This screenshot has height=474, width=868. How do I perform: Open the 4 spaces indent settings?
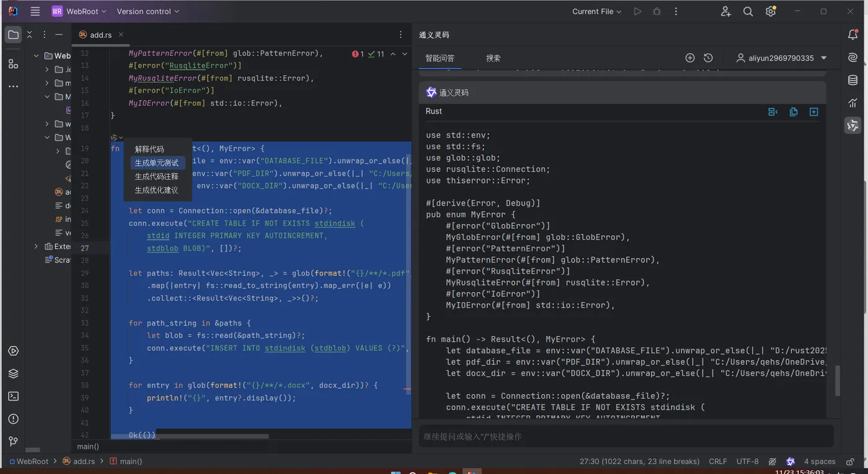point(820,462)
